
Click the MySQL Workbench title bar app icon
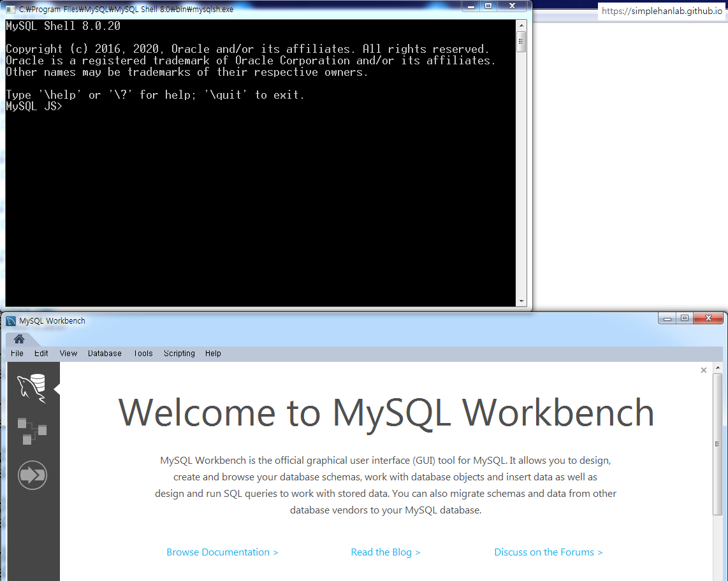point(11,320)
